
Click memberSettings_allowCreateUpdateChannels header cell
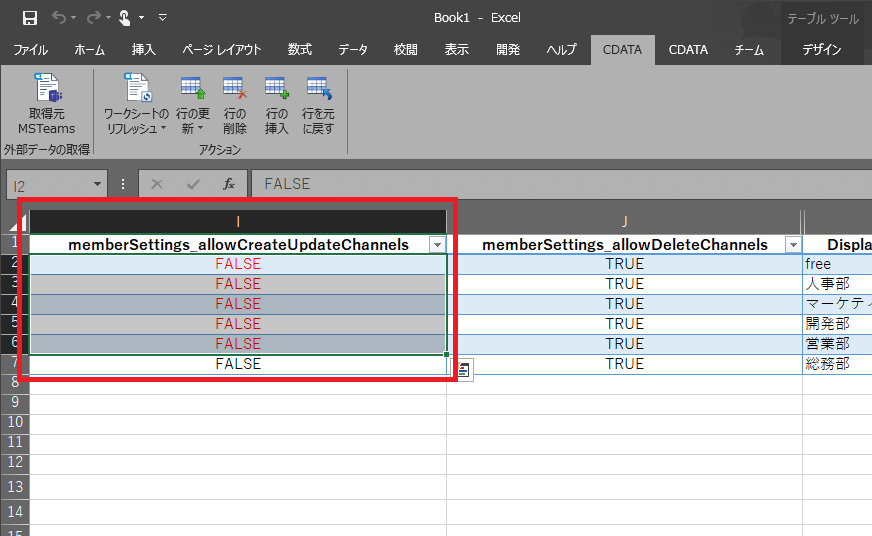point(238,245)
